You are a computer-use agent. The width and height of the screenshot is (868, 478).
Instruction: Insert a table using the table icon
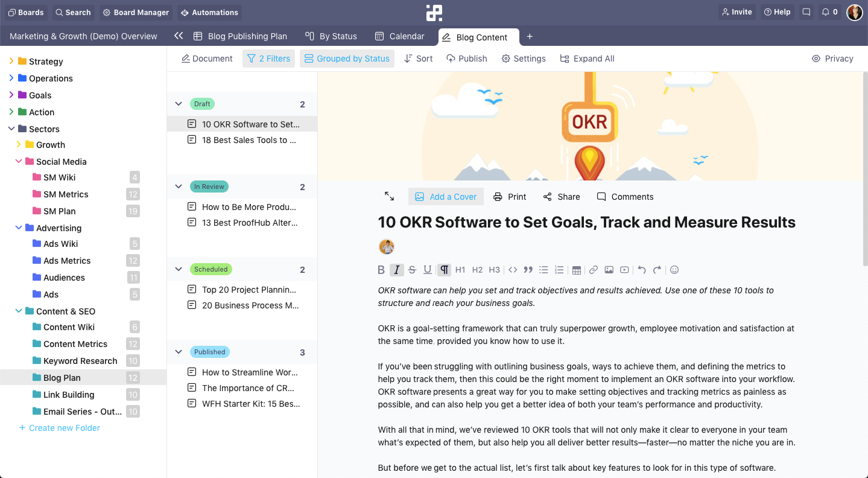pyautogui.click(x=577, y=270)
